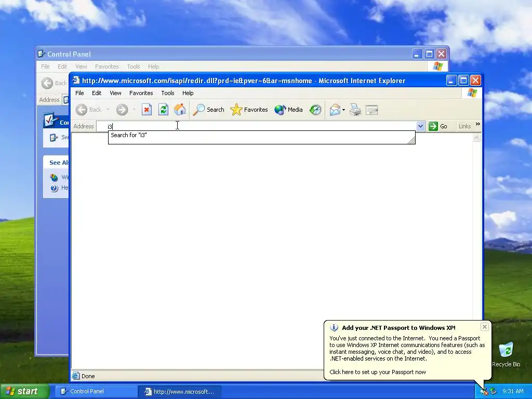The height and width of the screenshot is (399, 532).
Task: Open the IE Favorites menu
Action: [x=141, y=93]
